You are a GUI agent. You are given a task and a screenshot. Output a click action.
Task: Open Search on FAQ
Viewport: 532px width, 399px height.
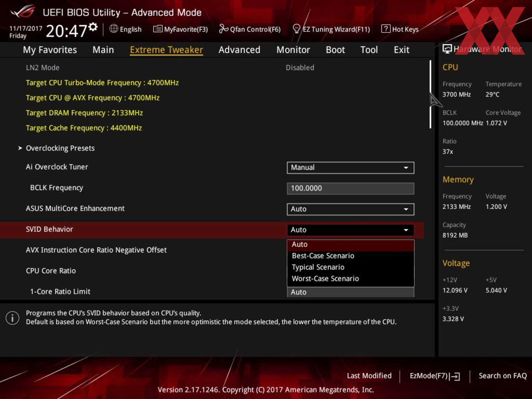click(503, 376)
